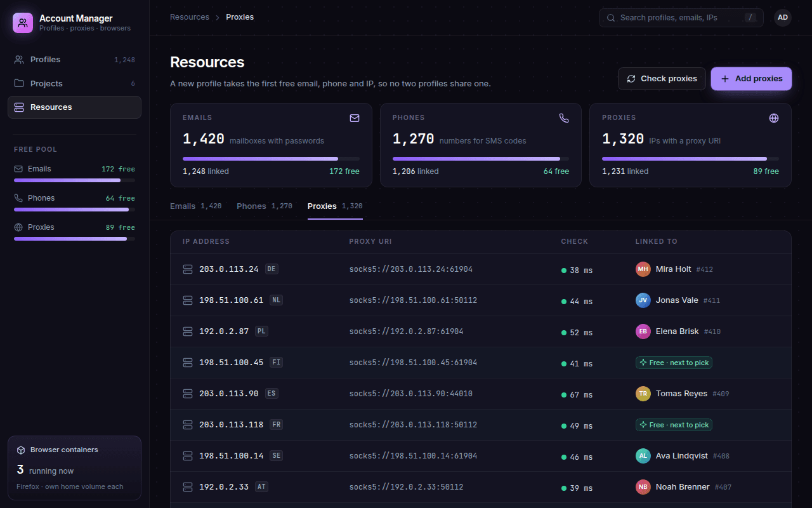Switch to the Emails tab
Screen dimensions: 812x508
pyautogui.click(x=196, y=206)
